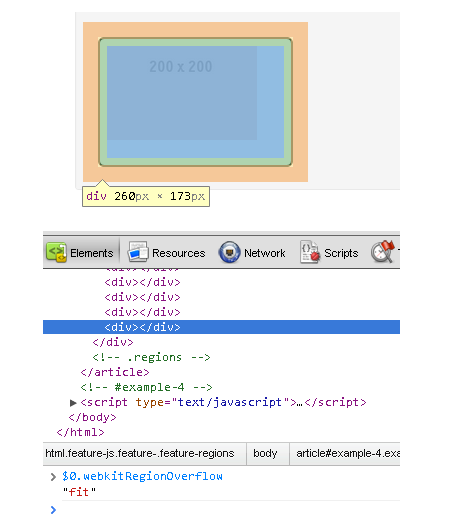Click the article#example-4 breadcrumb
449x530 pixels.
coord(348,453)
